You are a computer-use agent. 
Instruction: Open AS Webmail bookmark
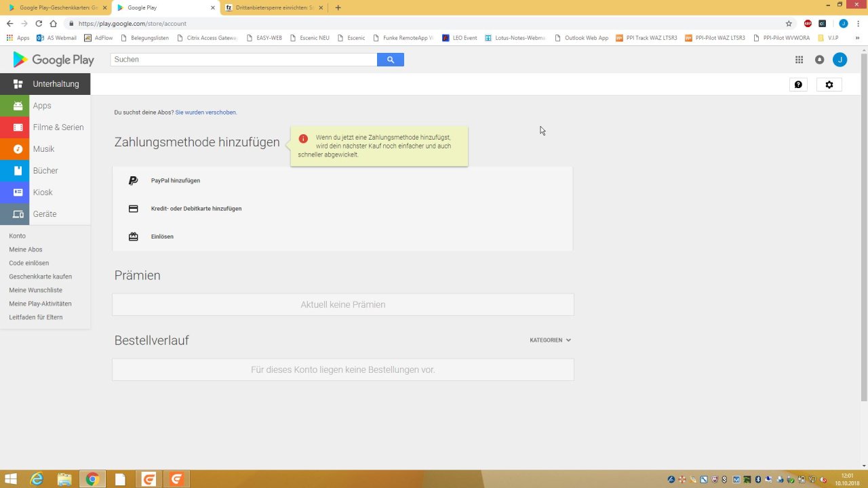56,38
